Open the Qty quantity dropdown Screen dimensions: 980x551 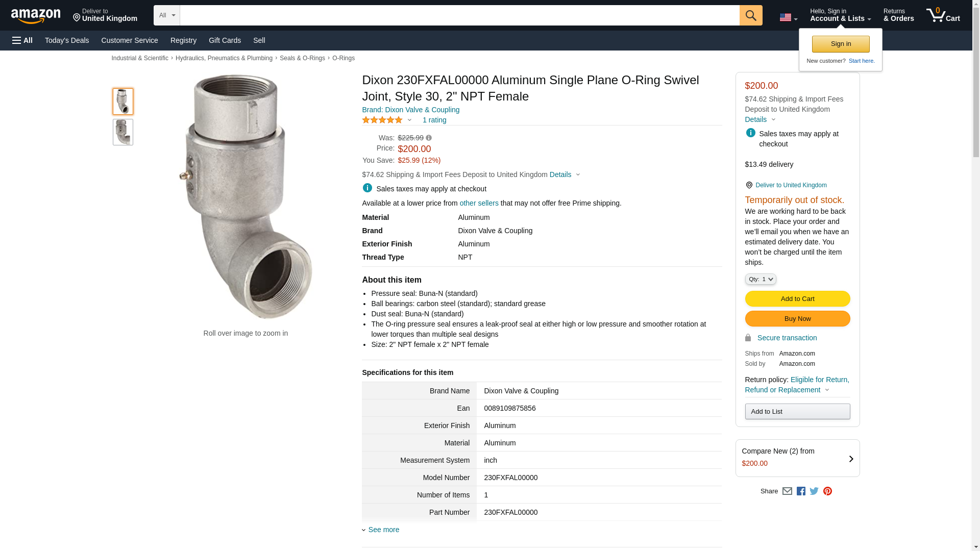tap(760, 279)
